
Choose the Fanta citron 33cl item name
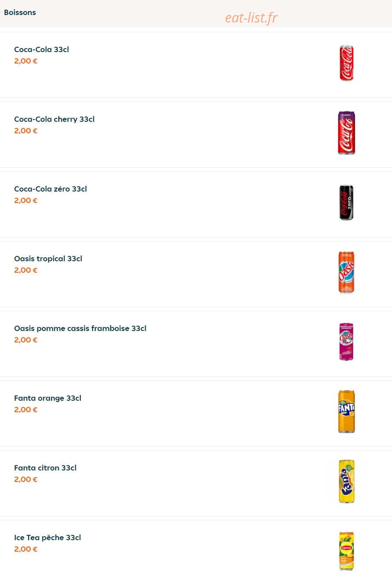[45, 468]
